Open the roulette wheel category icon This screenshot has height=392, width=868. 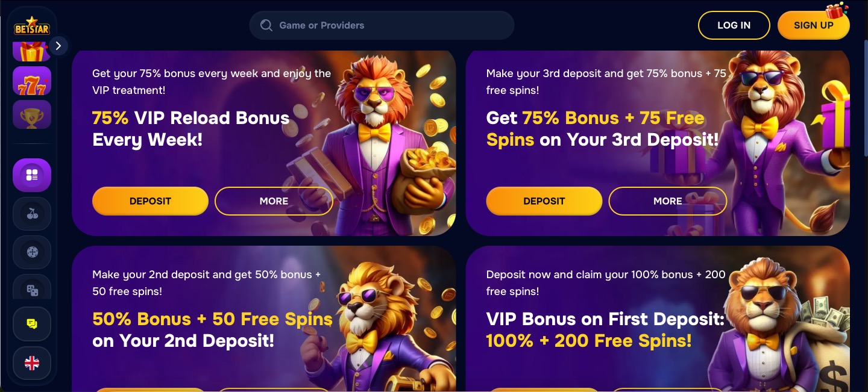(32, 252)
